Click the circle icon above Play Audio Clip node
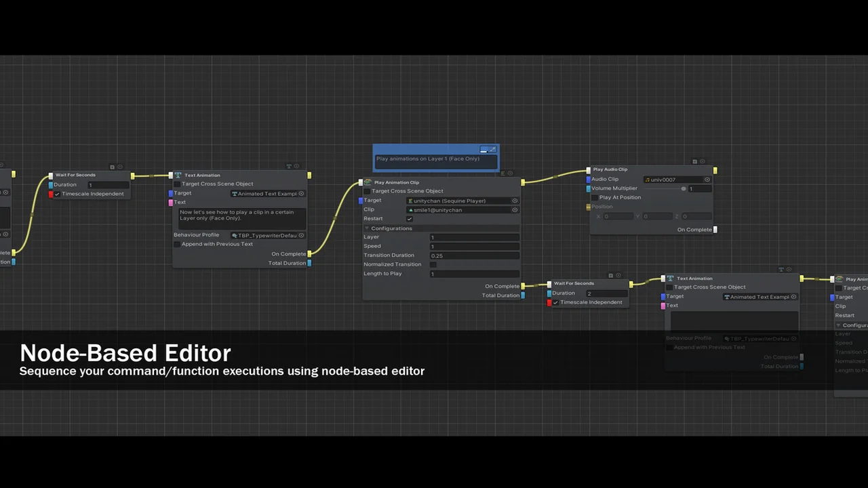This screenshot has width=868, height=488. tap(703, 161)
